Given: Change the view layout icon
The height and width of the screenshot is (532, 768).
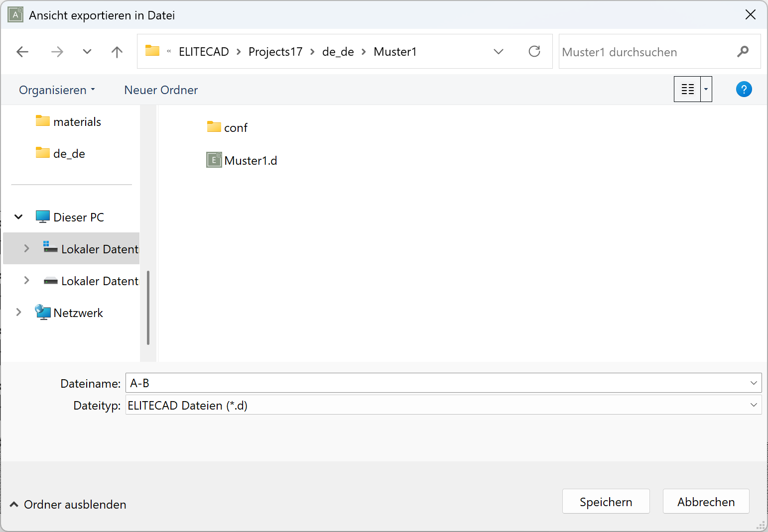Looking at the screenshot, I should (687, 89).
